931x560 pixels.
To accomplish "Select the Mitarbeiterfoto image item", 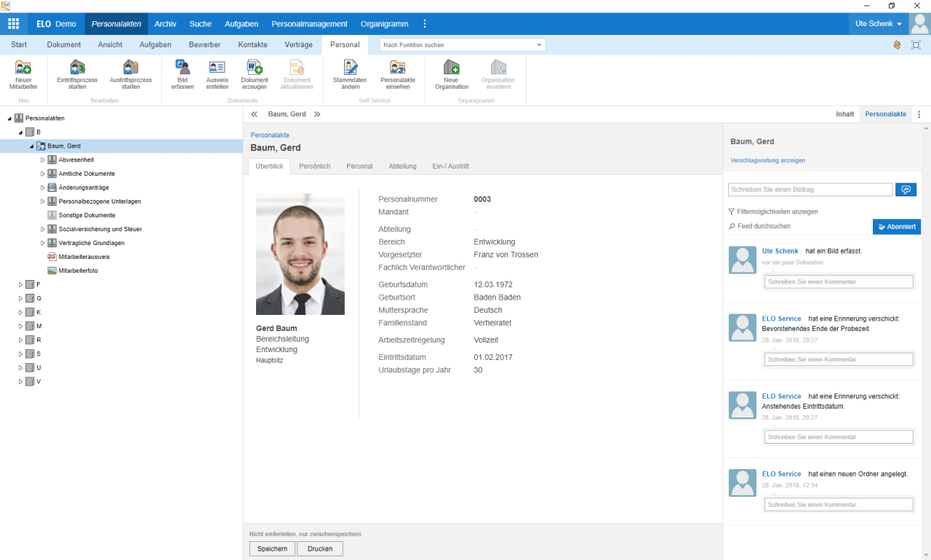I will (73, 271).
